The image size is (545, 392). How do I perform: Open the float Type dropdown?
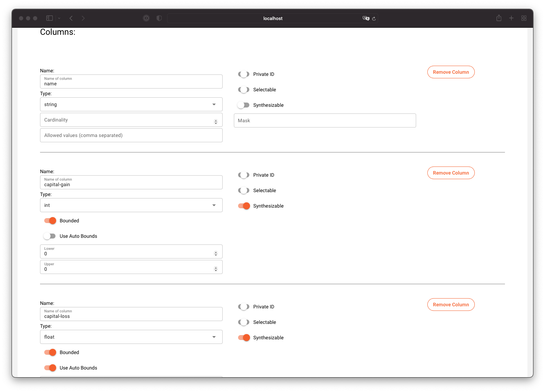coord(131,337)
